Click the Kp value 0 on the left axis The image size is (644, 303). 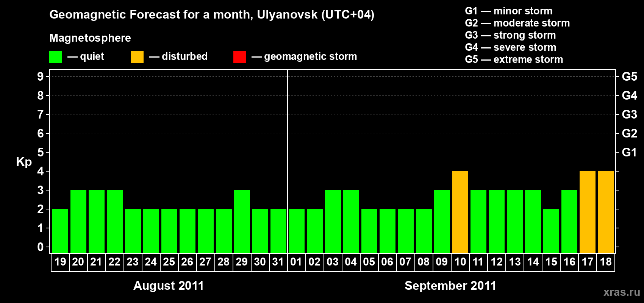(41, 247)
